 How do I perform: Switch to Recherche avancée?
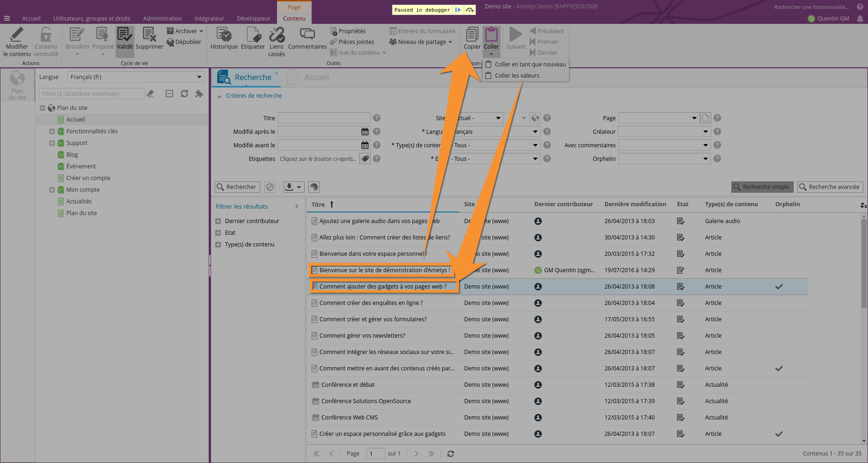coord(830,187)
